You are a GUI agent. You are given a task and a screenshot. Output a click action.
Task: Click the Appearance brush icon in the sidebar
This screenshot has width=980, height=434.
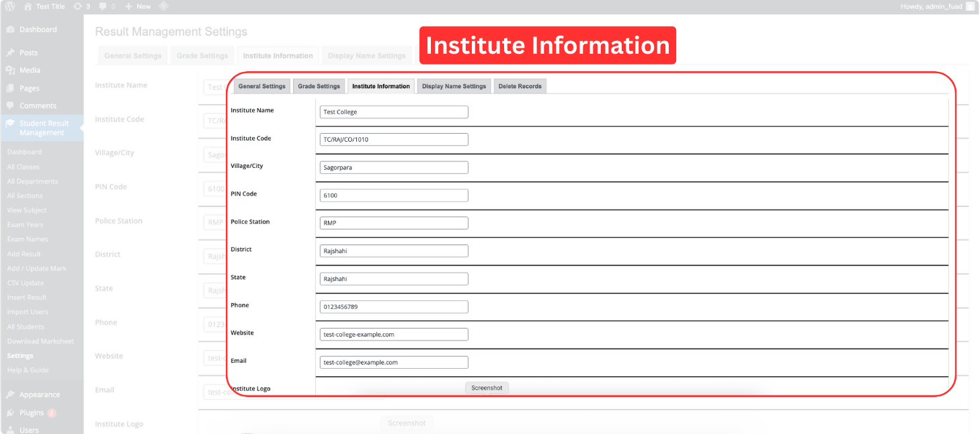(x=10, y=394)
